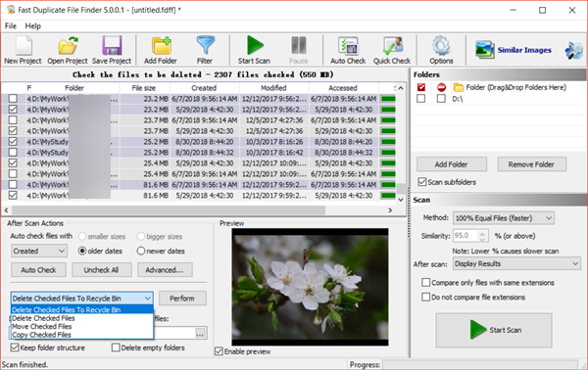588x370 pixels.
Task: Click the yellow folder icon in Folders header
Action: coord(458,88)
